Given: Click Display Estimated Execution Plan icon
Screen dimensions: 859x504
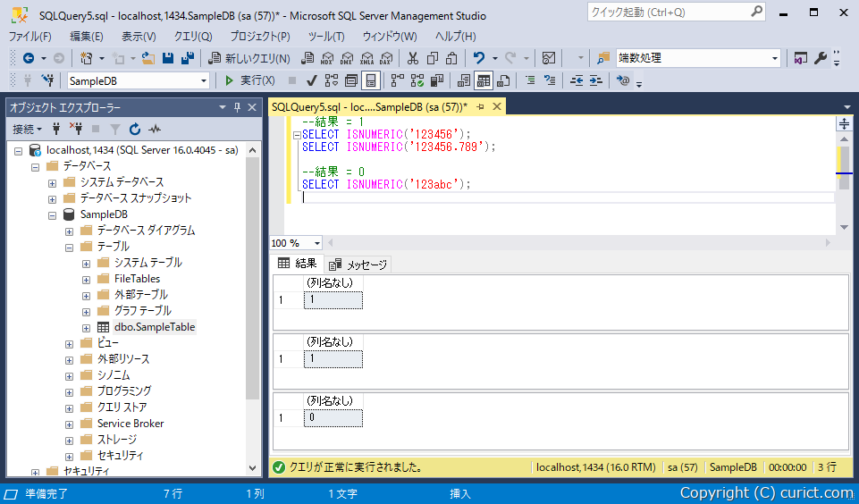Looking at the screenshot, I should point(332,81).
